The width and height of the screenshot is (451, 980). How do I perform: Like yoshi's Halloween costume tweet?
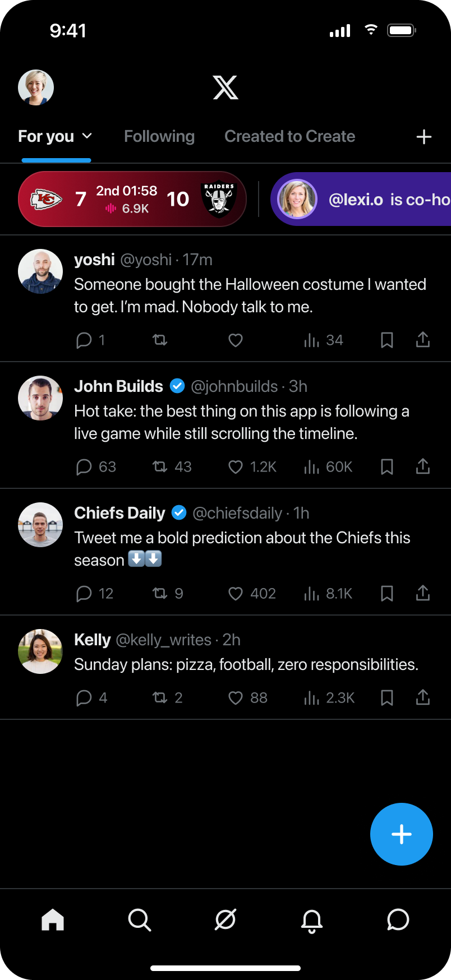[x=236, y=340]
